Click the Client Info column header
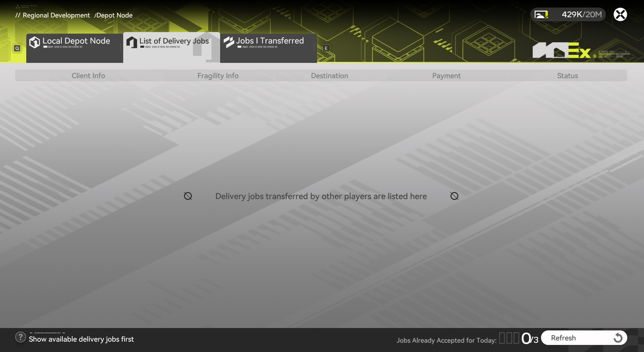The width and height of the screenshot is (644, 352). click(88, 76)
